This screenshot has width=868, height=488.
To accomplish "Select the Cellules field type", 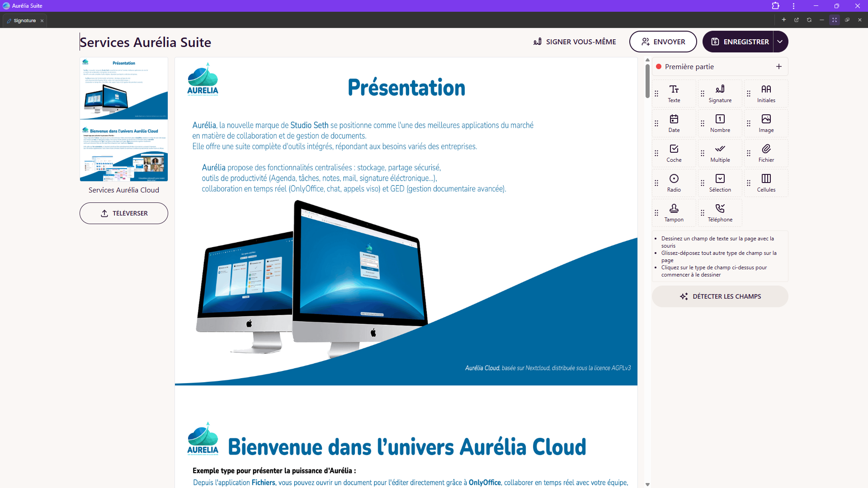I will pyautogui.click(x=766, y=183).
